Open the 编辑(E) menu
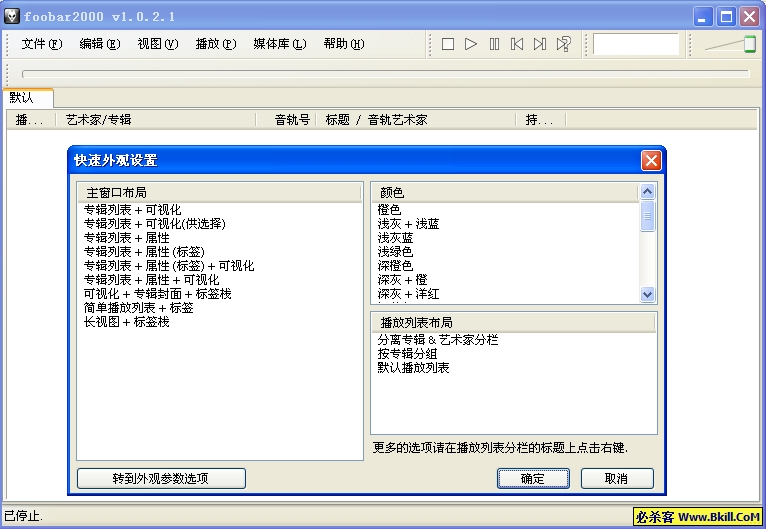Viewport: 766px width, 529px height. [x=100, y=44]
